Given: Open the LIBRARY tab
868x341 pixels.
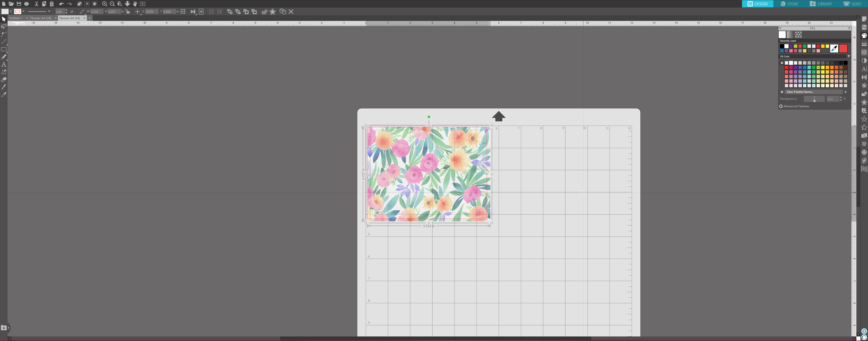Looking at the screenshot, I should 821,4.
